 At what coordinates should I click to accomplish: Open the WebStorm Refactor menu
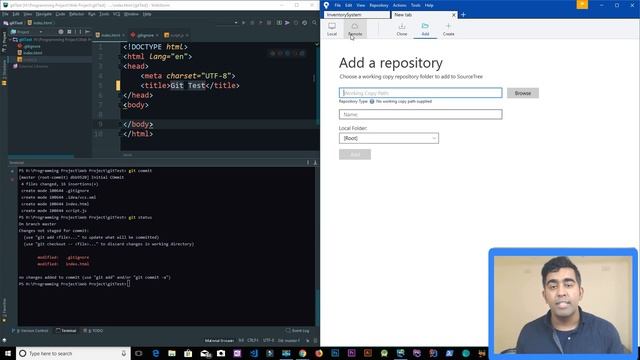point(76,14)
